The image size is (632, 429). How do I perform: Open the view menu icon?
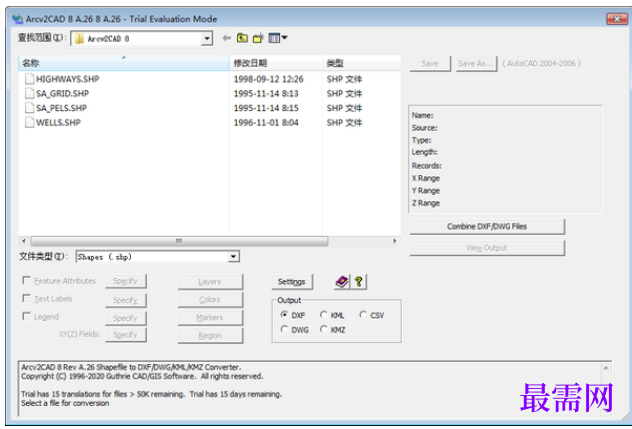point(278,38)
